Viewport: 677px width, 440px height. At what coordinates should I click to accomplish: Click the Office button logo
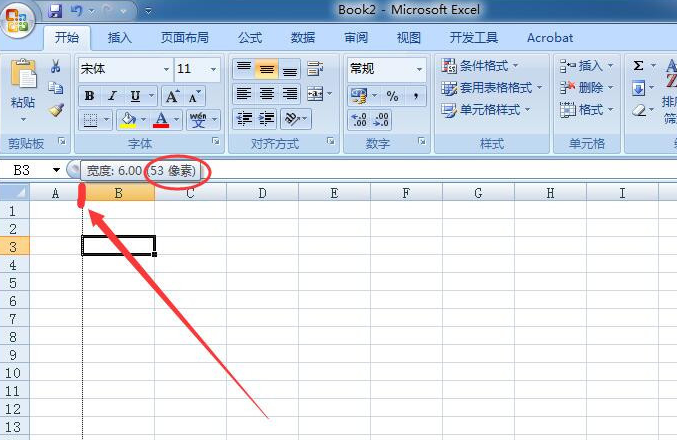tap(16, 20)
